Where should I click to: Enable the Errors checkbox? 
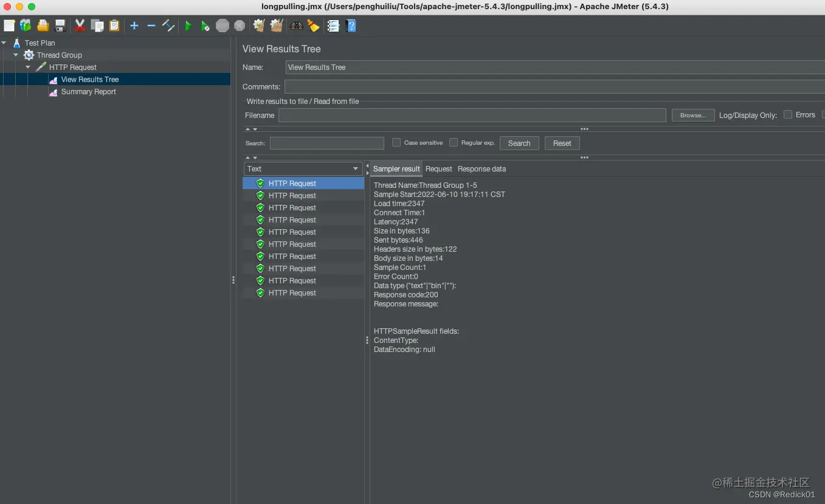pyautogui.click(x=788, y=114)
